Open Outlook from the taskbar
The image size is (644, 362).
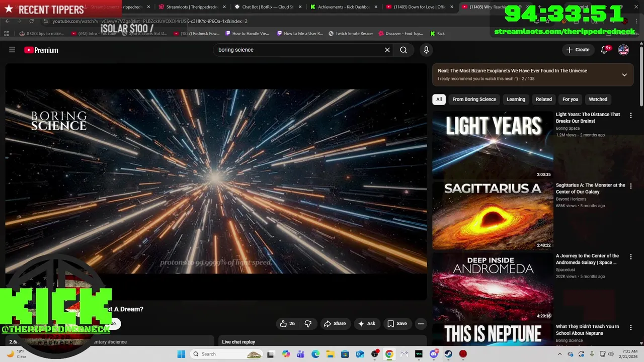[360, 354]
